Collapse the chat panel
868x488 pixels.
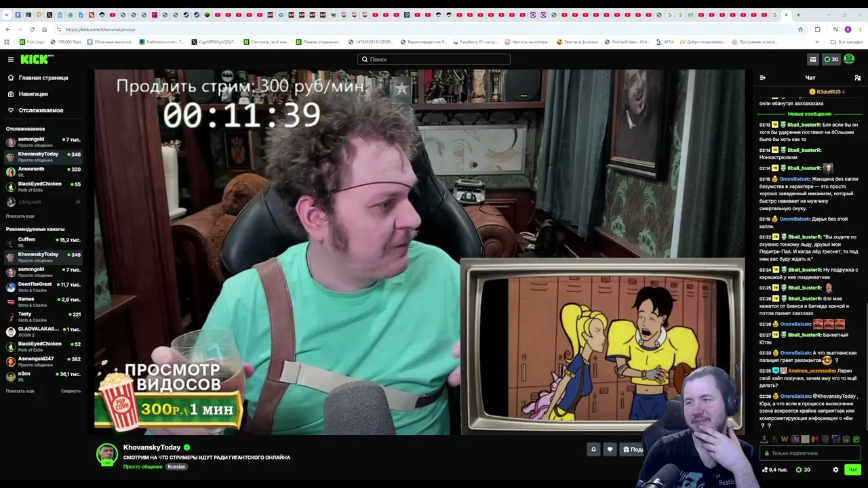point(762,78)
